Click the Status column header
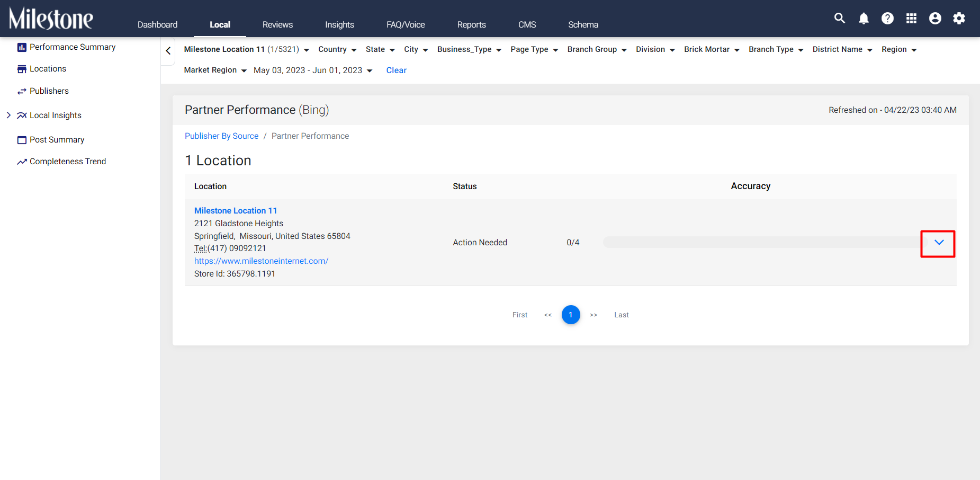 tap(465, 186)
